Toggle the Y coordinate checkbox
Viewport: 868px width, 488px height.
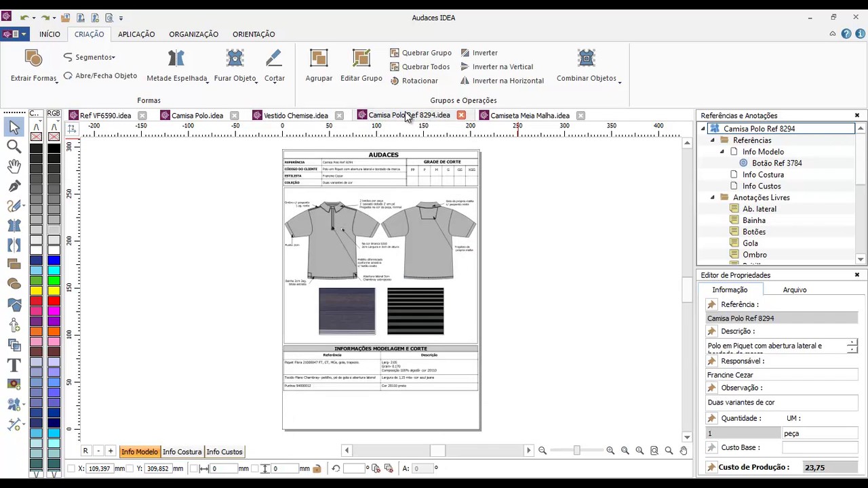tap(130, 468)
